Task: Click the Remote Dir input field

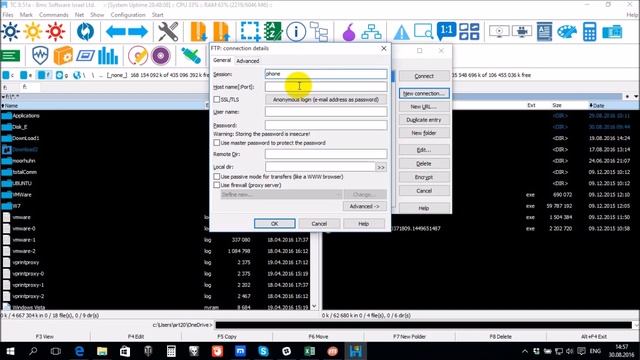Action: [x=326, y=154]
